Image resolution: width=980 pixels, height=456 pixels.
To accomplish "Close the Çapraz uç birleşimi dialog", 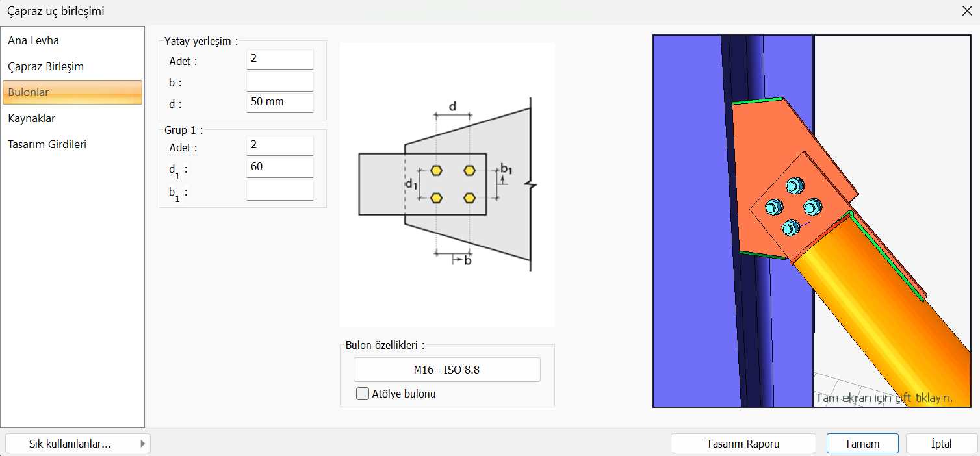I will pos(966,10).
